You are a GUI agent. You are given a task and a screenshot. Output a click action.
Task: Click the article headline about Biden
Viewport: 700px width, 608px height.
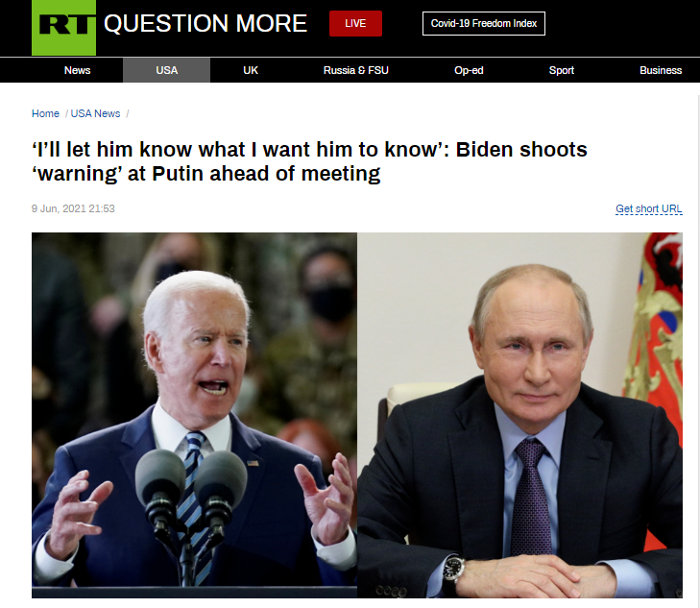tap(309, 161)
